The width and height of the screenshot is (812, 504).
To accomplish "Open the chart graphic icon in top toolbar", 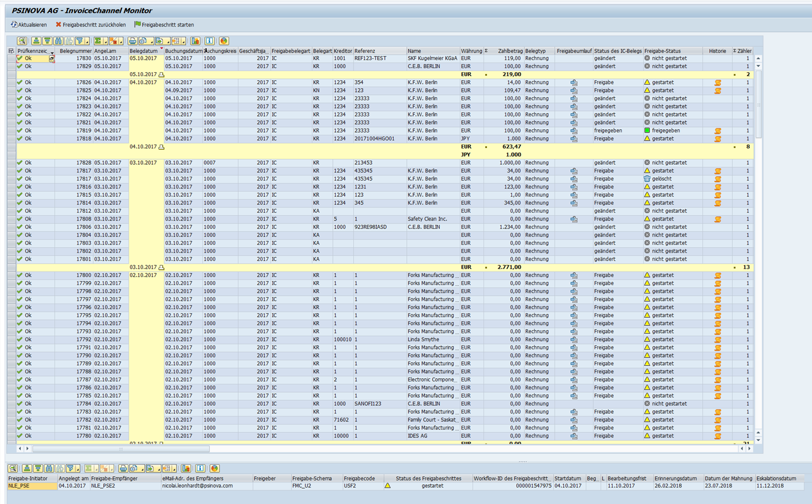I will tap(195, 41).
